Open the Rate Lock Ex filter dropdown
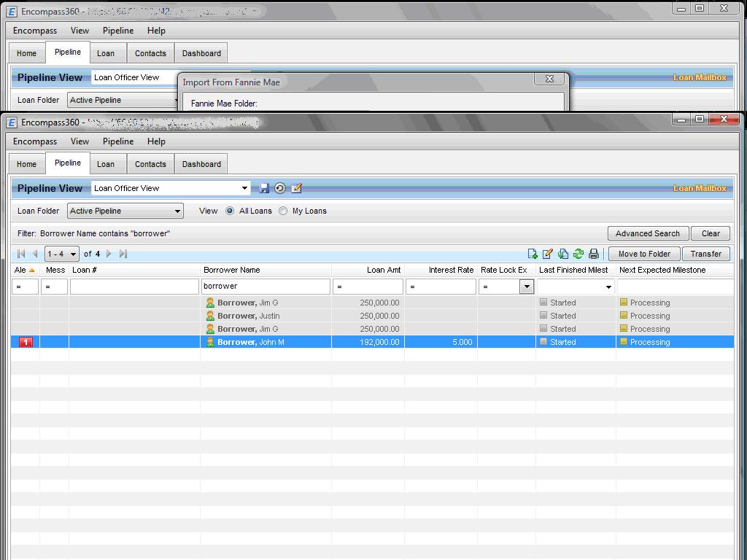Screen dimensions: 747x560 (527, 287)
